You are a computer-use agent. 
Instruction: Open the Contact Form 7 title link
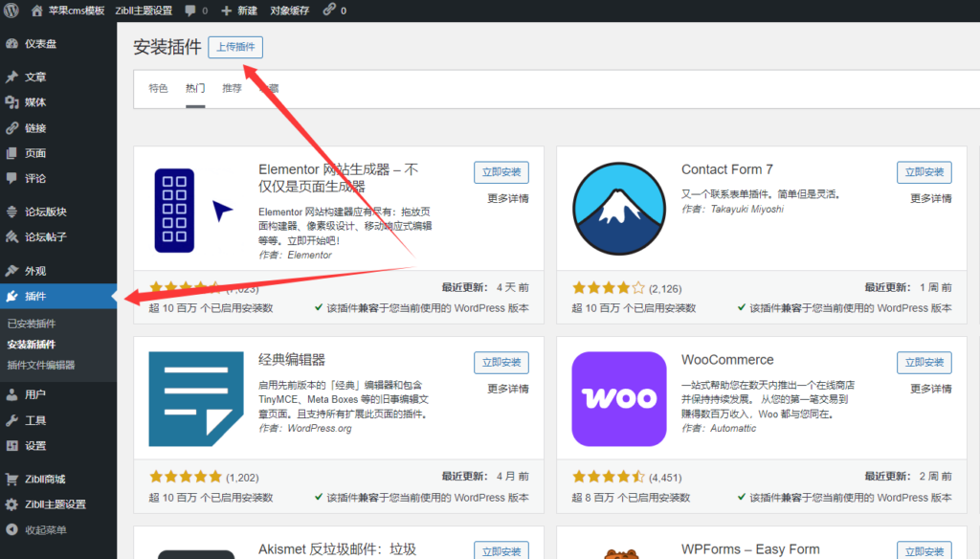pyautogui.click(x=727, y=169)
